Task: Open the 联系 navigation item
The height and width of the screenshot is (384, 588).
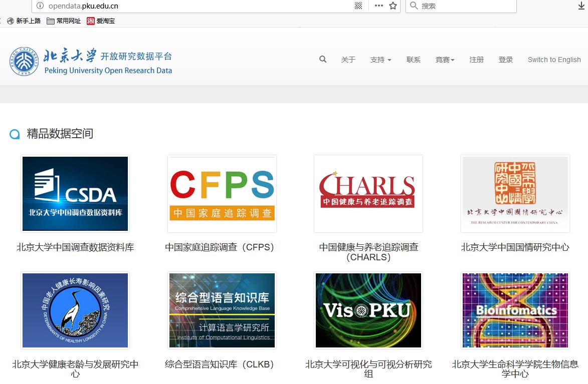Action: pyautogui.click(x=413, y=60)
